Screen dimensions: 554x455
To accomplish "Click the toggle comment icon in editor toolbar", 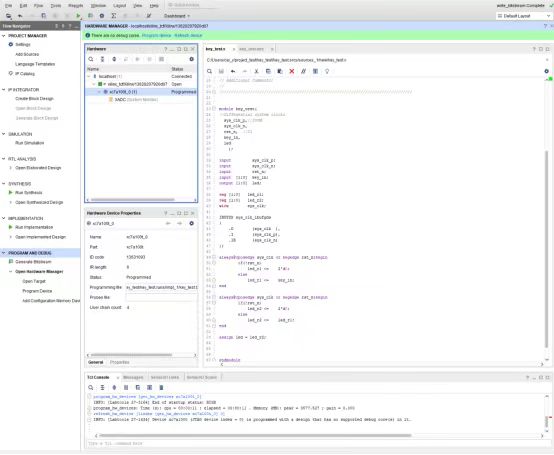I will point(303,71).
